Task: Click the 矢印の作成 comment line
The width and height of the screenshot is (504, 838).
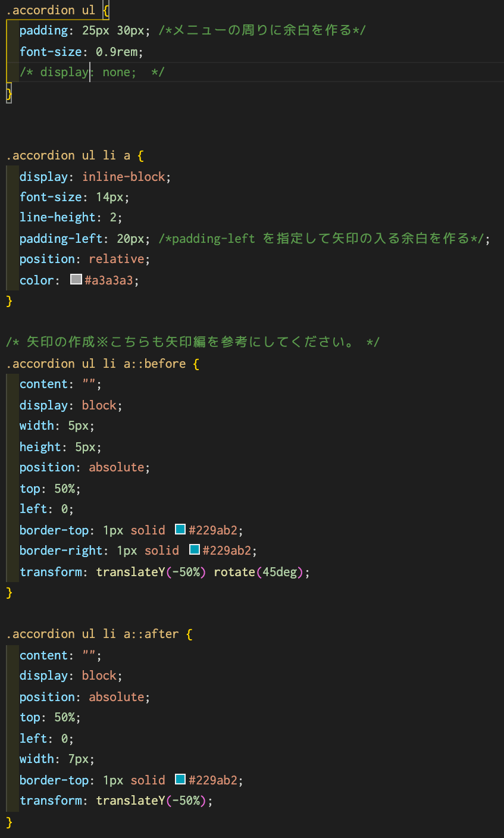Action: click(x=193, y=342)
